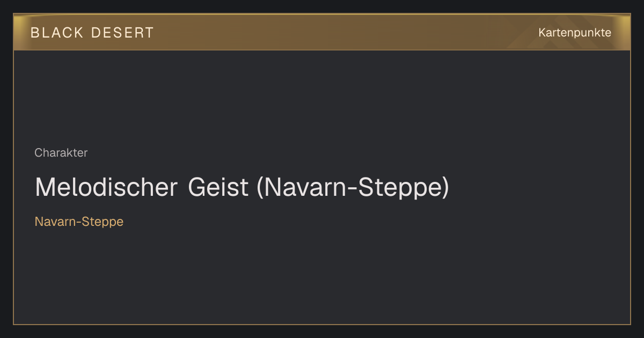This screenshot has width=644, height=338.
Task: Open the golden Navarn-Steppe region link
Action: 79,222
